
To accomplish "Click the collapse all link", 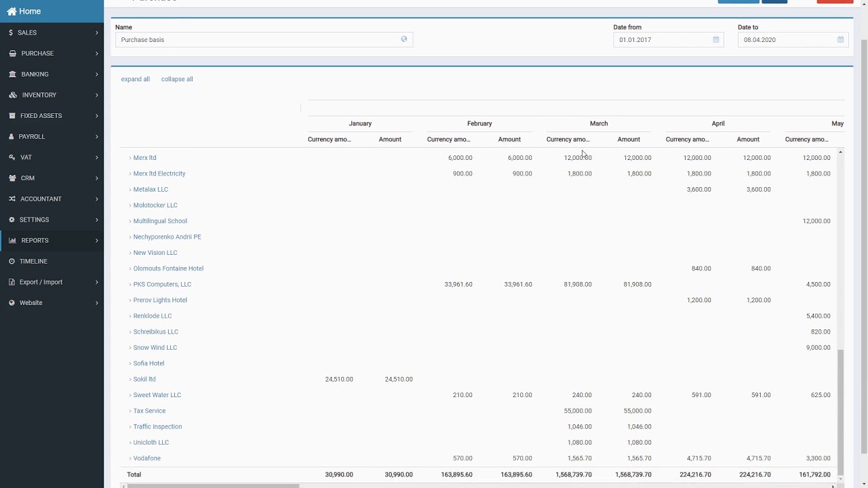I will pyautogui.click(x=177, y=79).
